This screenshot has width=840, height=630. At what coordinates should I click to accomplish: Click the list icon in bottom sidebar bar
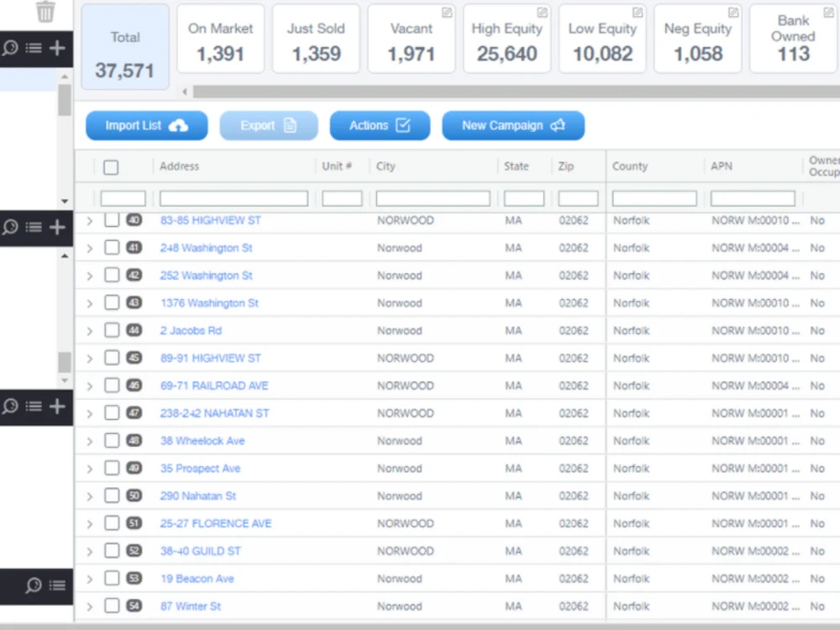click(x=57, y=585)
